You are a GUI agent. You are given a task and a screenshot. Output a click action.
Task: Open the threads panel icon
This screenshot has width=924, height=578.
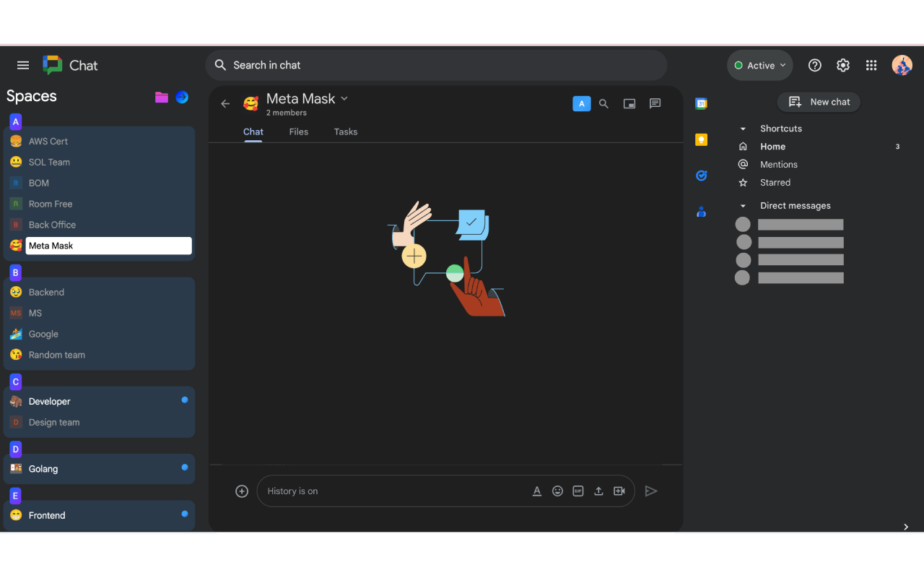click(x=655, y=103)
